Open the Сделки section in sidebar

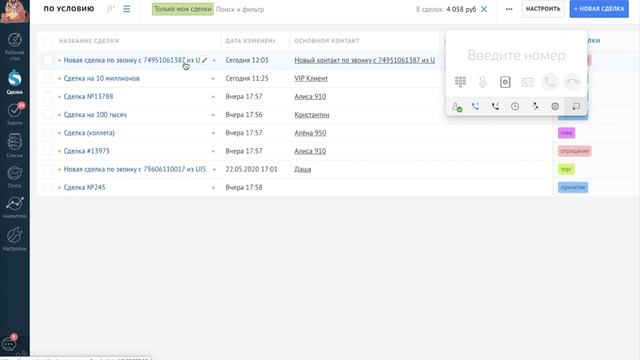click(15, 82)
